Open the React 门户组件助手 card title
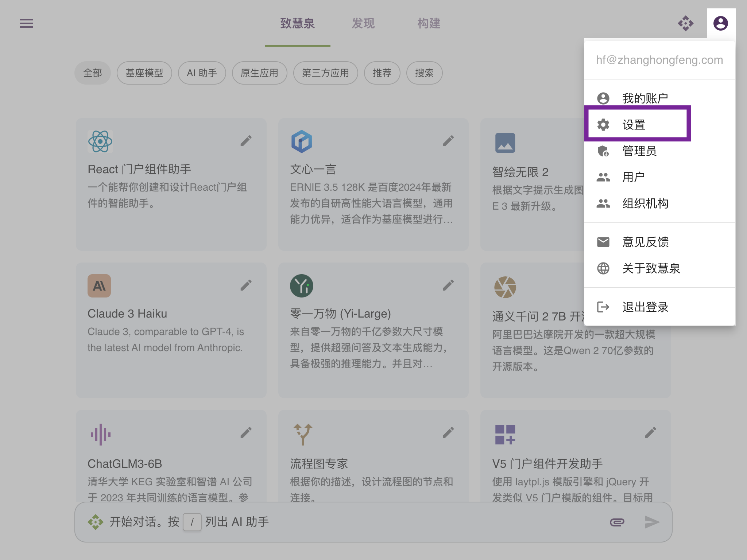The image size is (747, 560). tap(139, 169)
